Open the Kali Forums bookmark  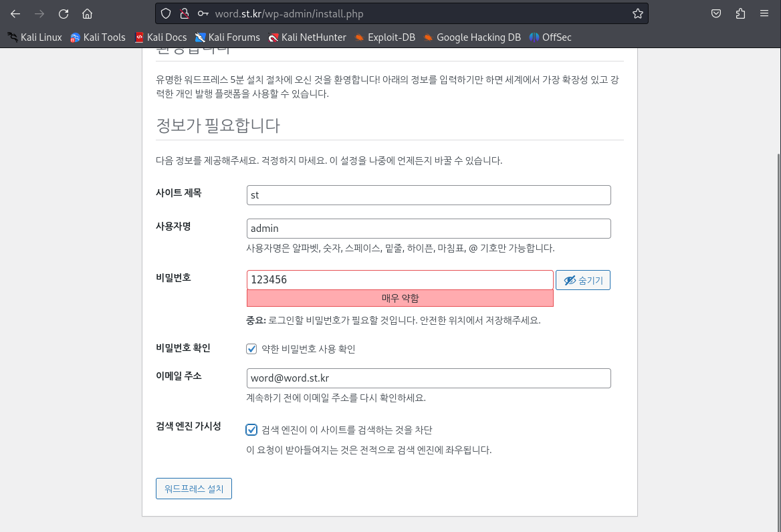pyautogui.click(x=227, y=37)
